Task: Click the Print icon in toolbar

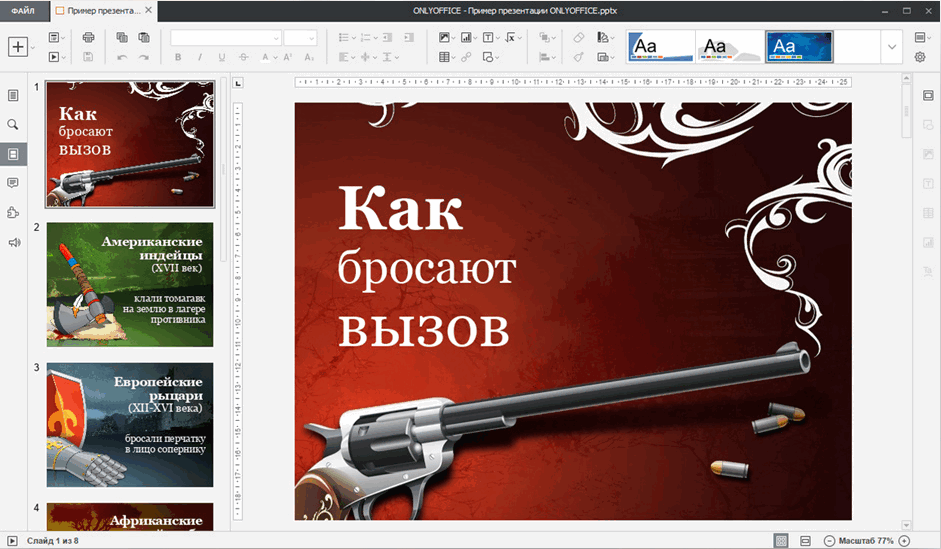Action: [88, 38]
